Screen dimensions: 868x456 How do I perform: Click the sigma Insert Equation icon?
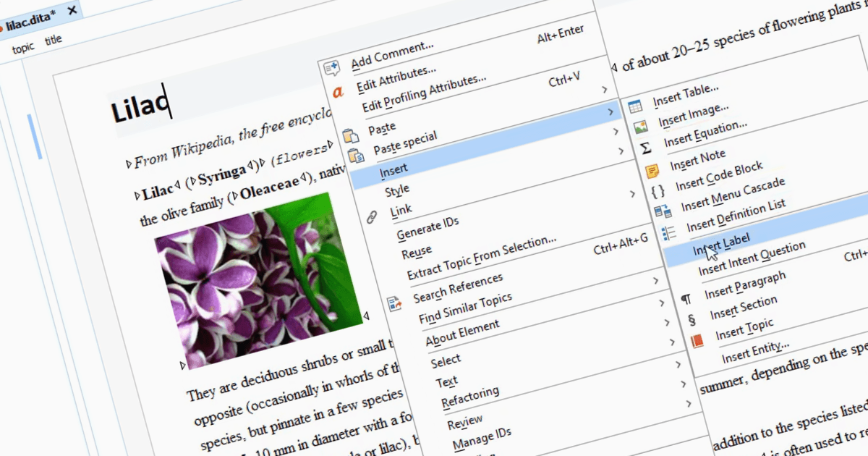click(x=646, y=148)
